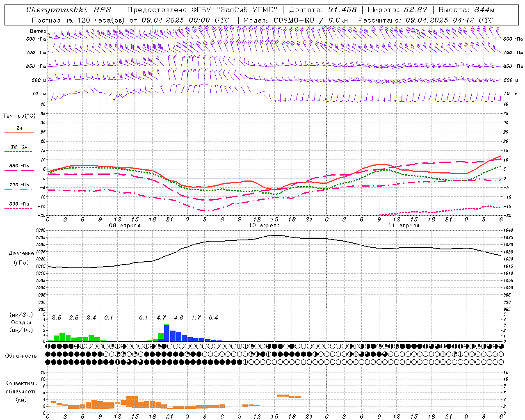Click the 'Осадки' precipitation label
Screen dimensions: 525x420
coord(21,322)
